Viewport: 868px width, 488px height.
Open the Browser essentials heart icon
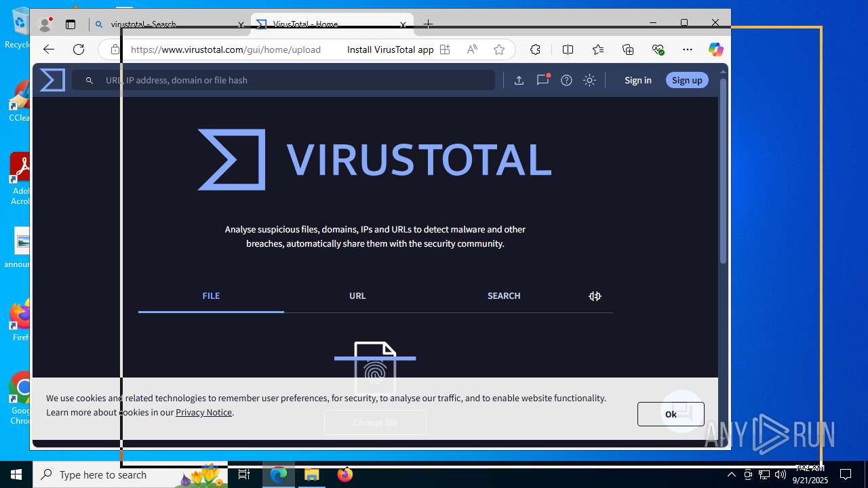tap(658, 49)
